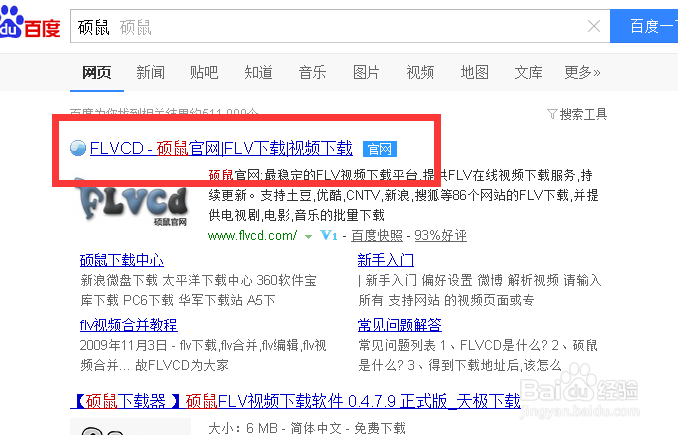
Task: Open the 93%好评 rating link
Action: pos(441,236)
